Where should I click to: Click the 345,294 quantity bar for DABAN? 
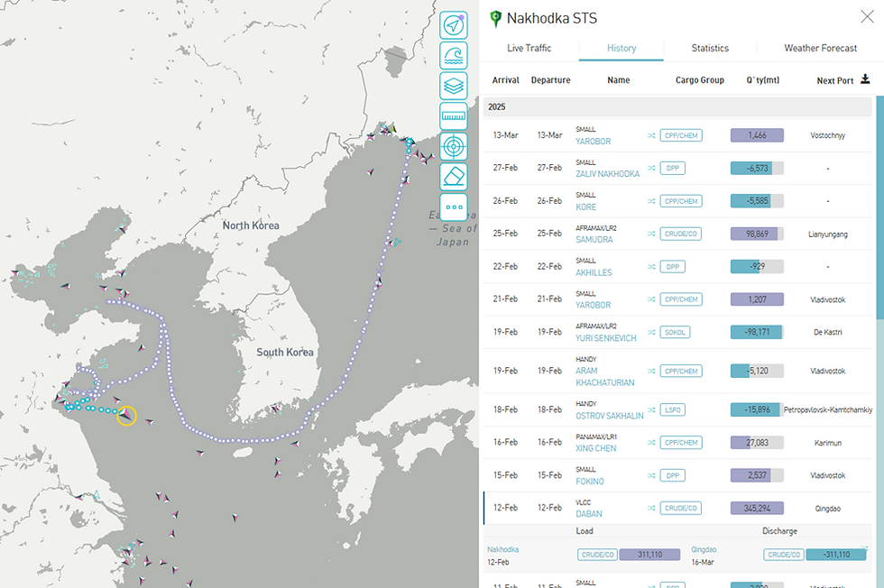[757, 508]
